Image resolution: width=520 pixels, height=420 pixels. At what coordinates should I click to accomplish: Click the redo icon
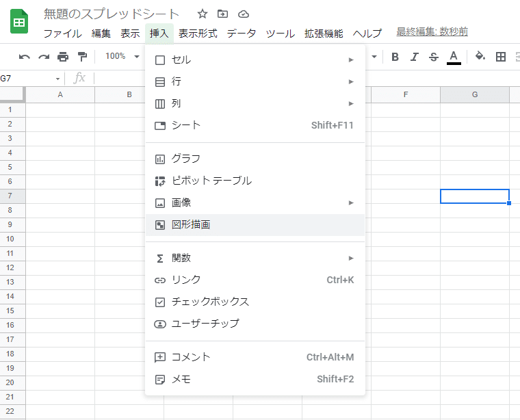click(x=43, y=57)
